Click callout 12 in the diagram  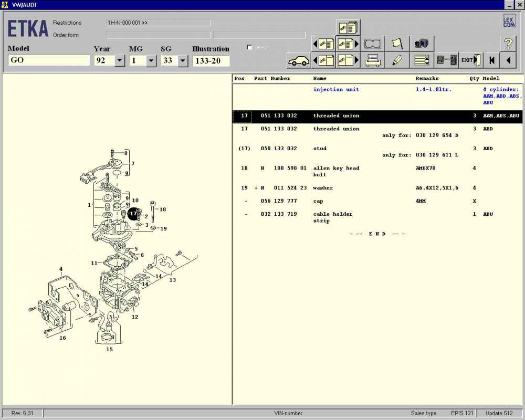pos(134,317)
